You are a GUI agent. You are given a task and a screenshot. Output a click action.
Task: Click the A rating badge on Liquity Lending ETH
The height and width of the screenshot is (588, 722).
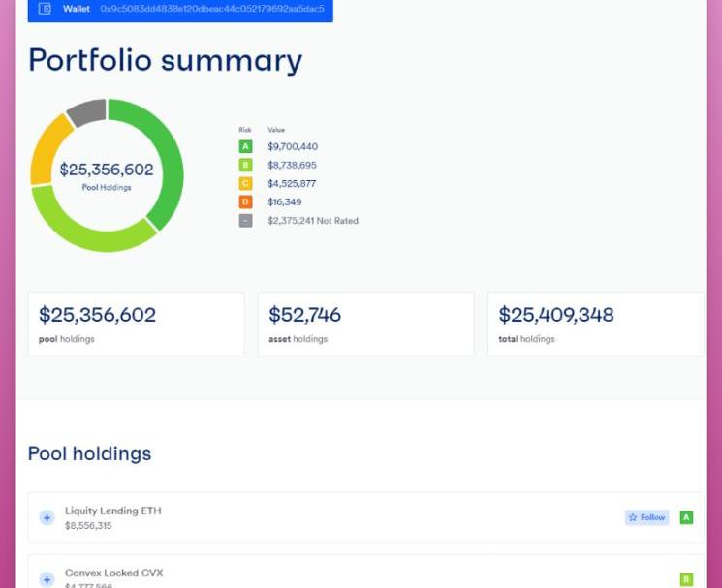tap(686, 517)
